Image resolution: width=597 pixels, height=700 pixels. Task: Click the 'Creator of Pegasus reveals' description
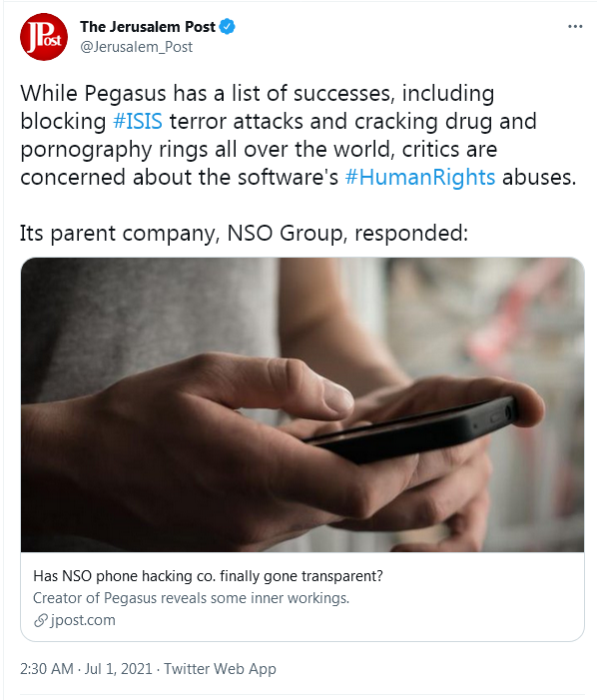click(x=191, y=598)
